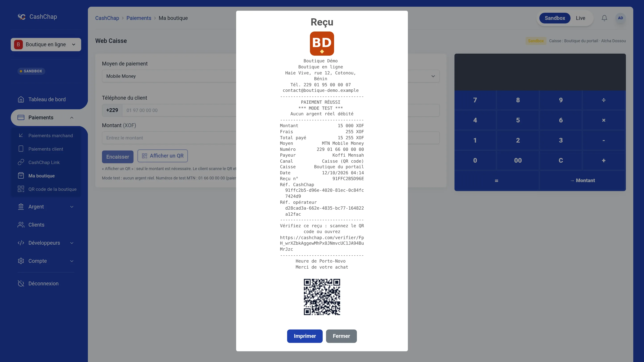
Task: Switch environment to Sandbox
Action: [x=555, y=18]
